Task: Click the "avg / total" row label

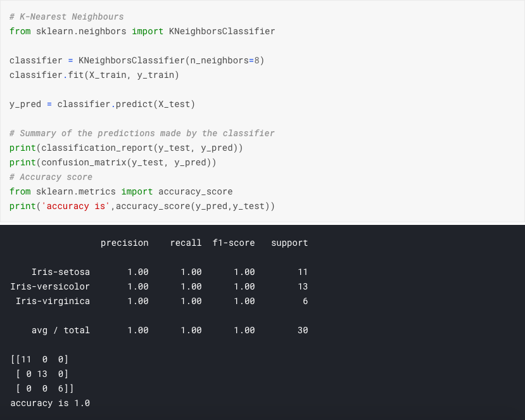Action: point(61,330)
